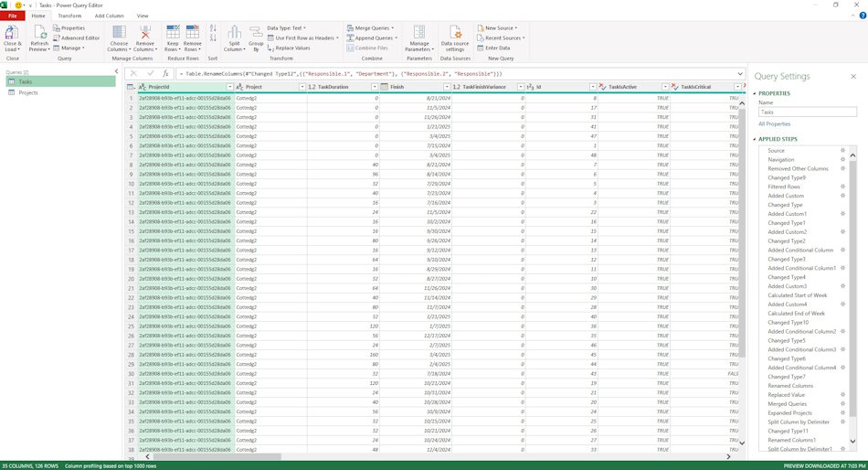Open the Project column filter dropdown
The height and width of the screenshot is (470, 868).
point(302,87)
